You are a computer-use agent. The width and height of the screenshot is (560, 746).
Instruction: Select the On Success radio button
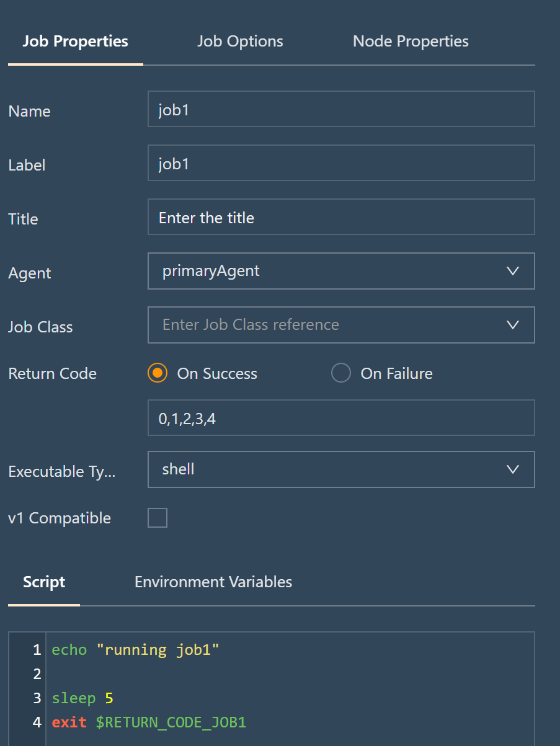158,373
